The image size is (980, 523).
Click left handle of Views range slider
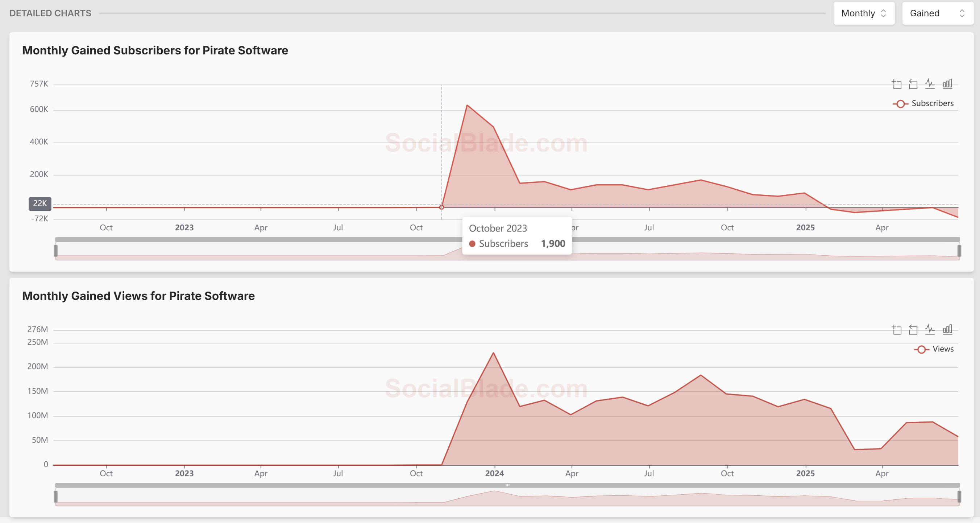point(56,497)
